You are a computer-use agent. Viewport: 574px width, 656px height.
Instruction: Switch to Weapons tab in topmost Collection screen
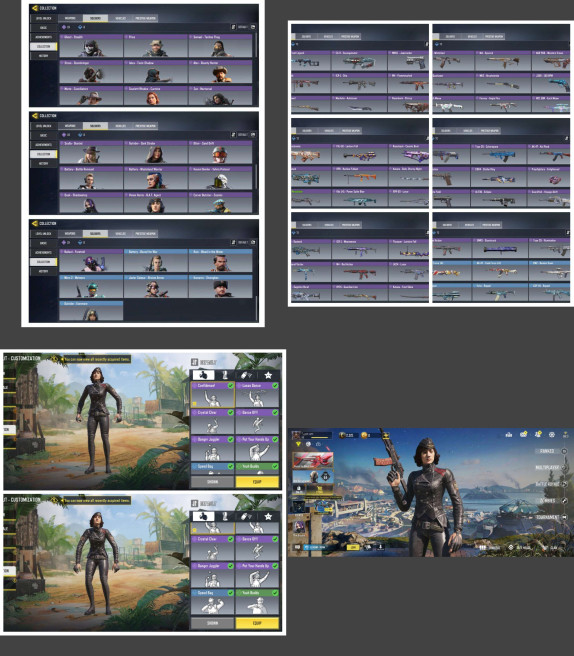tap(70, 18)
